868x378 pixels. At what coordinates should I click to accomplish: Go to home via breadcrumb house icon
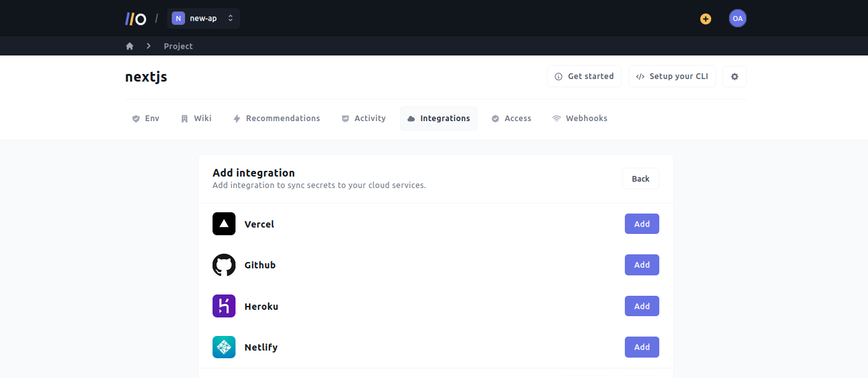click(130, 46)
